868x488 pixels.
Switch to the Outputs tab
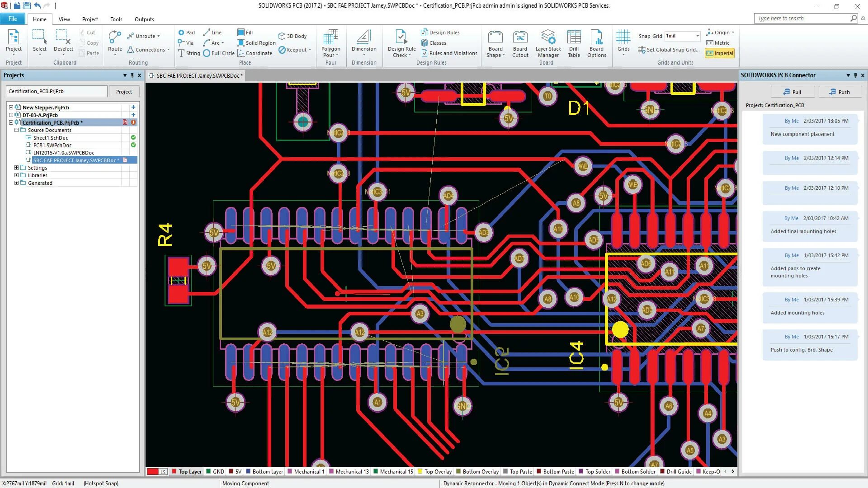pos(144,19)
